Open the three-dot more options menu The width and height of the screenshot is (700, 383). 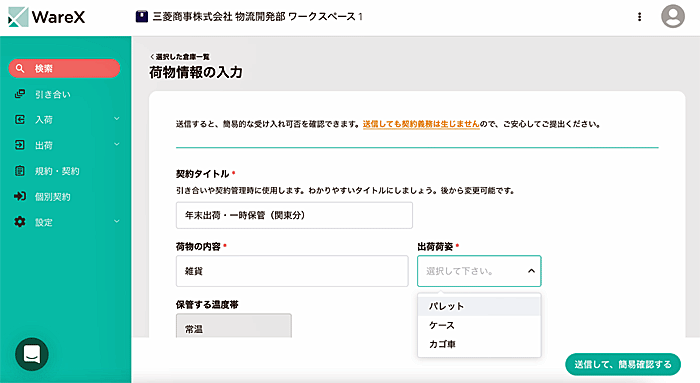click(639, 17)
